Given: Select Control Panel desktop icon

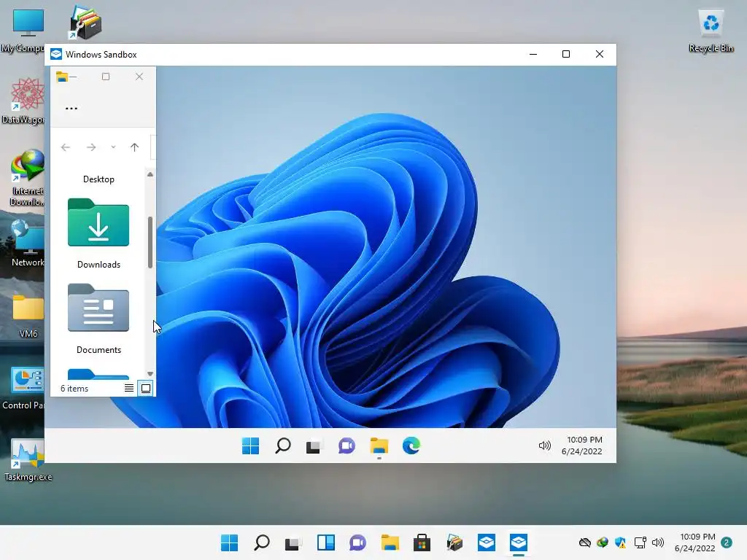Looking at the screenshot, I should tap(25, 388).
